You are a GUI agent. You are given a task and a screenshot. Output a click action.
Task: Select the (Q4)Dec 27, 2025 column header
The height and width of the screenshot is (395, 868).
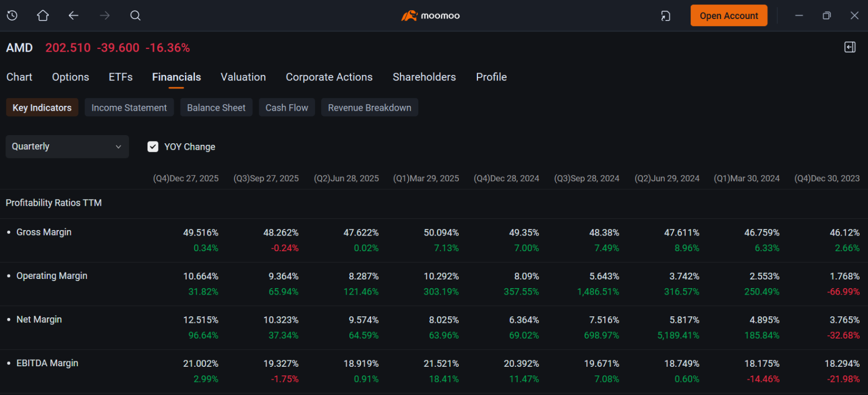click(186, 179)
